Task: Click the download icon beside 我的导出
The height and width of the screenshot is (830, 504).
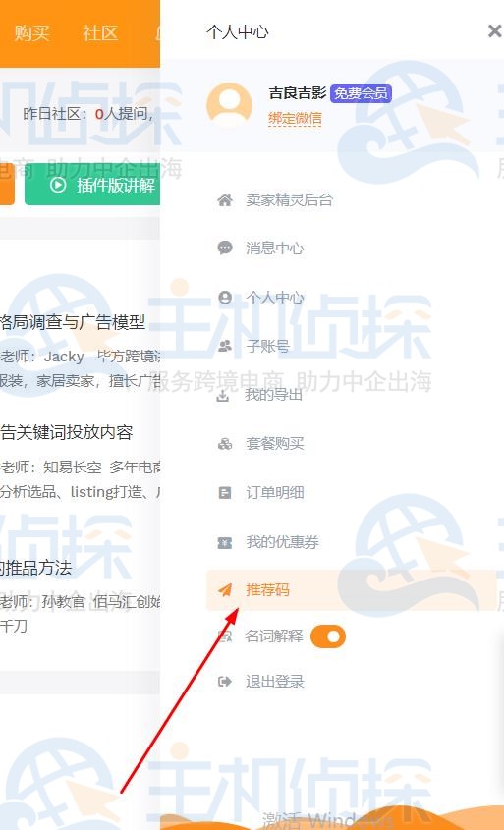Action: click(x=223, y=395)
